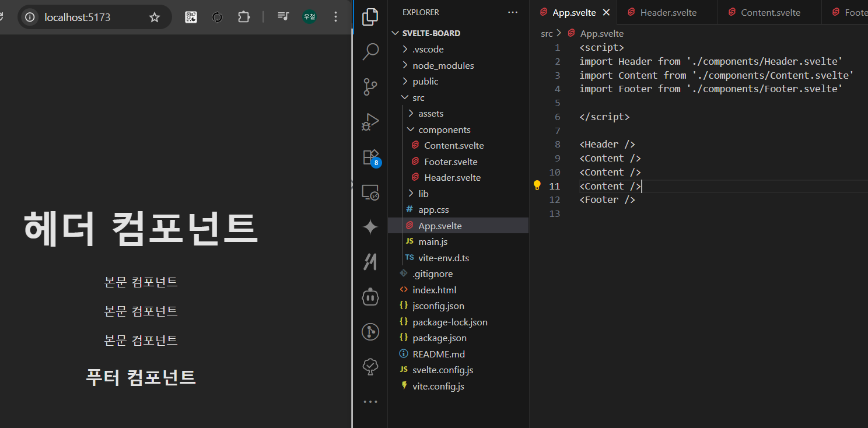Open Chrome Extensions puzzle icon

click(243, 17)
